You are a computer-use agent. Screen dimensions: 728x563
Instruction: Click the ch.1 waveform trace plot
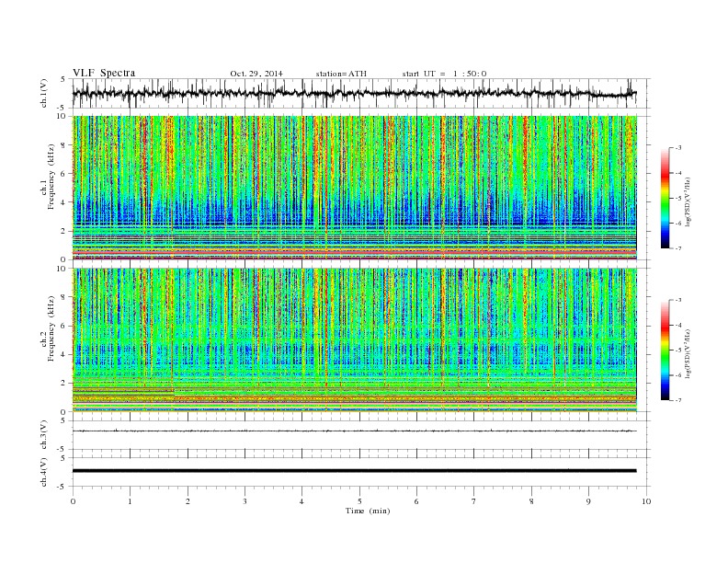[354, 93]
